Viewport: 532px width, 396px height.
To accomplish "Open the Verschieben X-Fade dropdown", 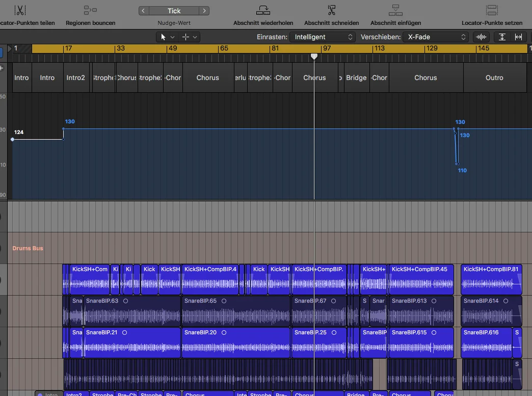I will [436, 37].
